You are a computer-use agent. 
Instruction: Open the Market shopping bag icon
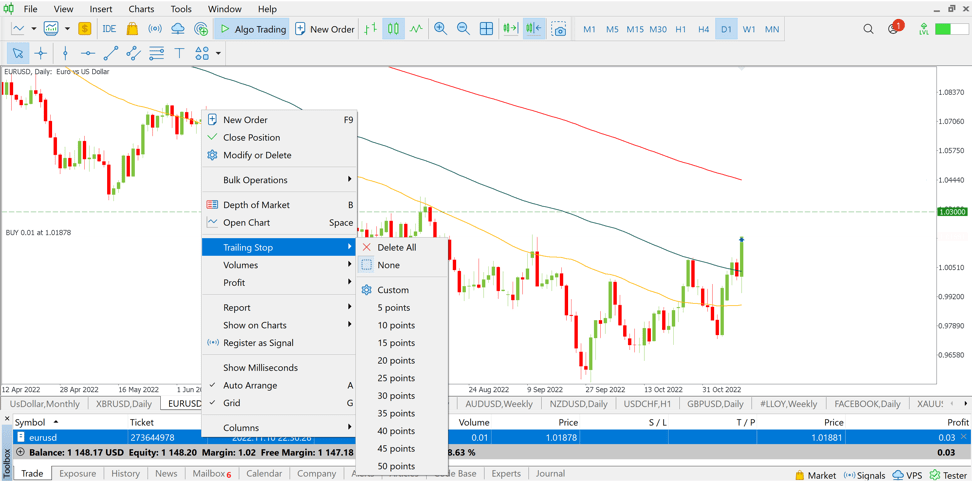(132, 29)
